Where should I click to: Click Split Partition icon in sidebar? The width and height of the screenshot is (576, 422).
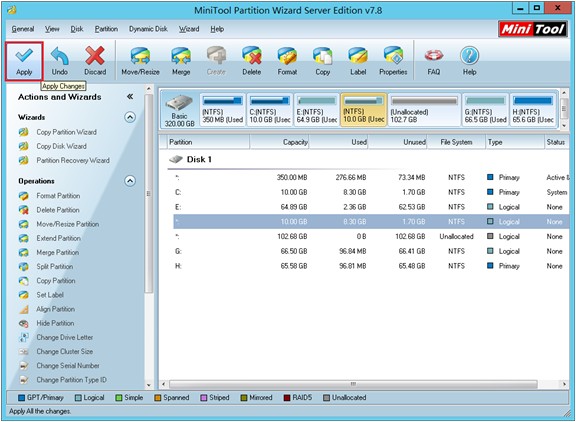tap(24, 267)
